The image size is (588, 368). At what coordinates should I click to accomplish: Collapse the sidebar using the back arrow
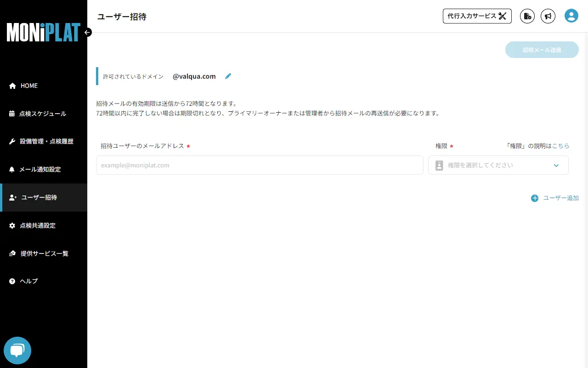tap(87, 32)
